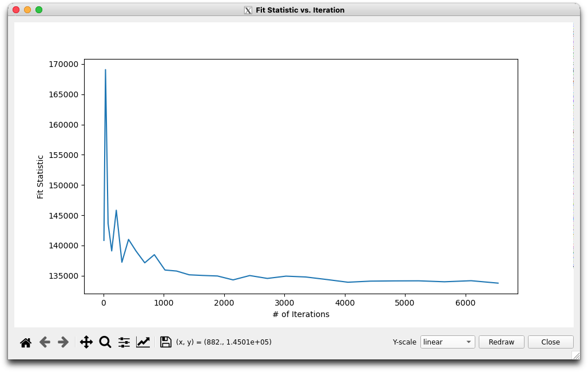The width and height of the screenshot is (588, 372).
Task: Click the '# of Iterations' x-axis label
Action: [300, 314]
